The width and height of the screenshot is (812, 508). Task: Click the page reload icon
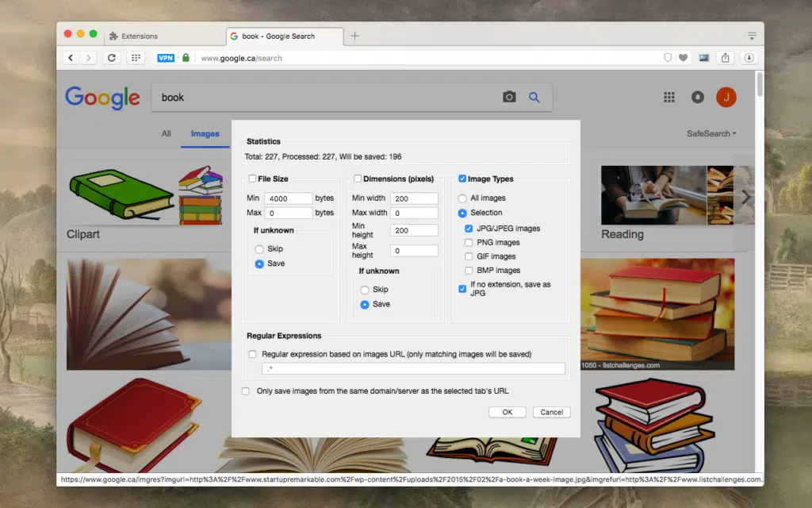(x=111, y=57)
